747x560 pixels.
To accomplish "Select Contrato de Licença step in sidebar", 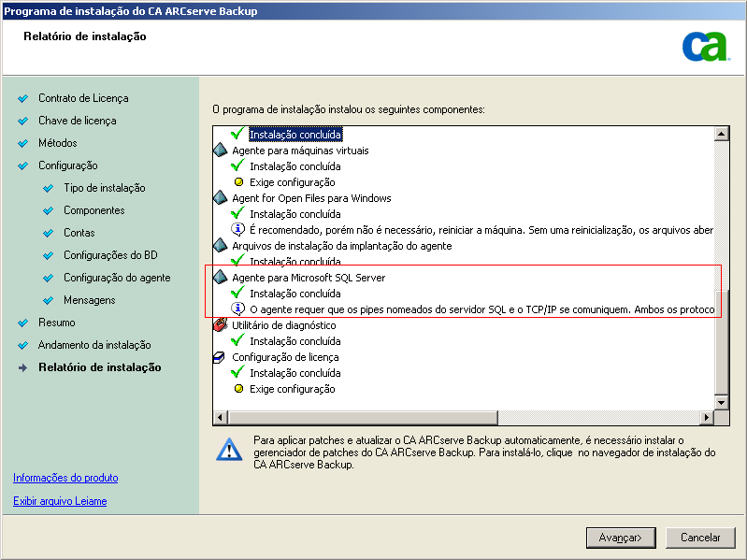I will (x=83, y=98).
